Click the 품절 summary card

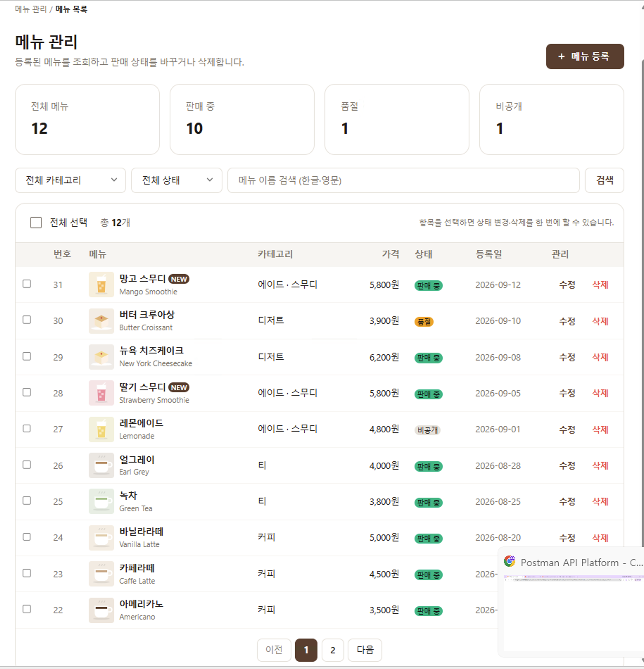tap(397, 119)
